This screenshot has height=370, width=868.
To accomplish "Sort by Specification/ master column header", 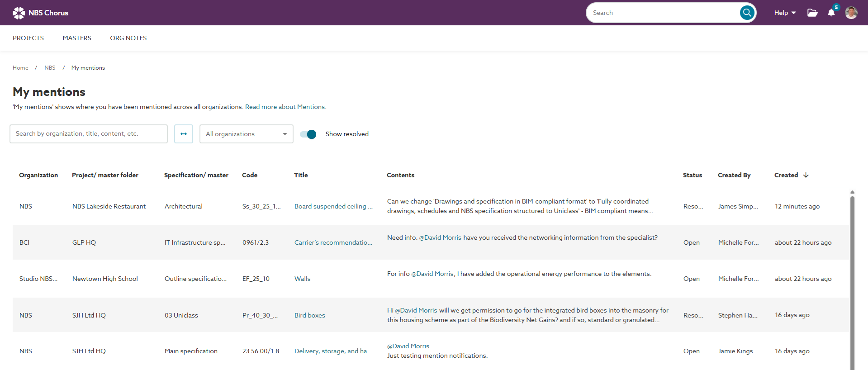I will (x=196, y=175).
